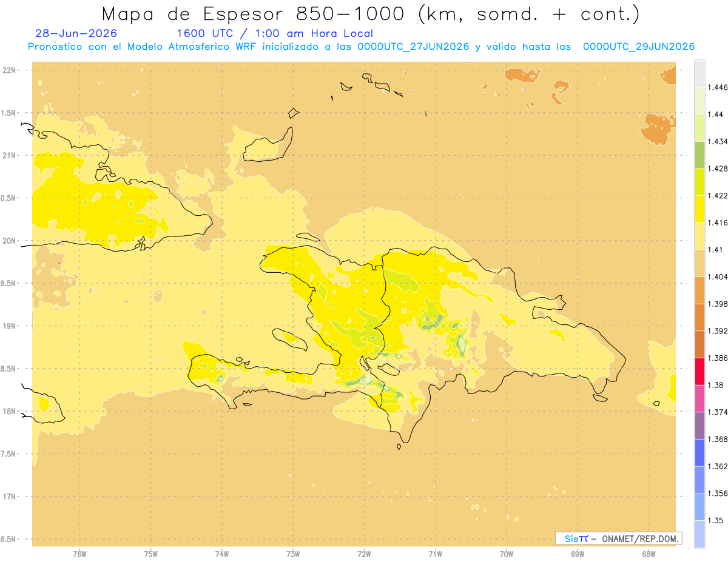Screen dimensions: 728x562
Task: Click the latitude label "17N"
Action: (9, 497)
